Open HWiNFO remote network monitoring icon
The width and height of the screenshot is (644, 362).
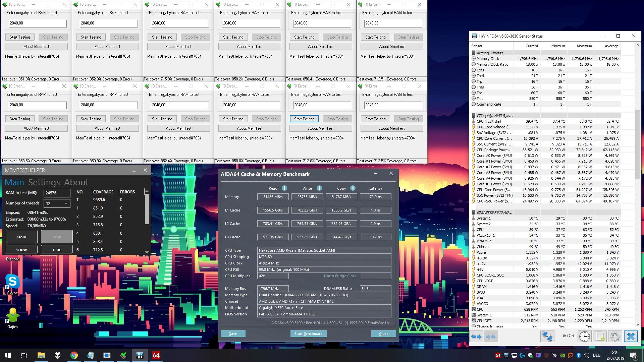point(547,337)
